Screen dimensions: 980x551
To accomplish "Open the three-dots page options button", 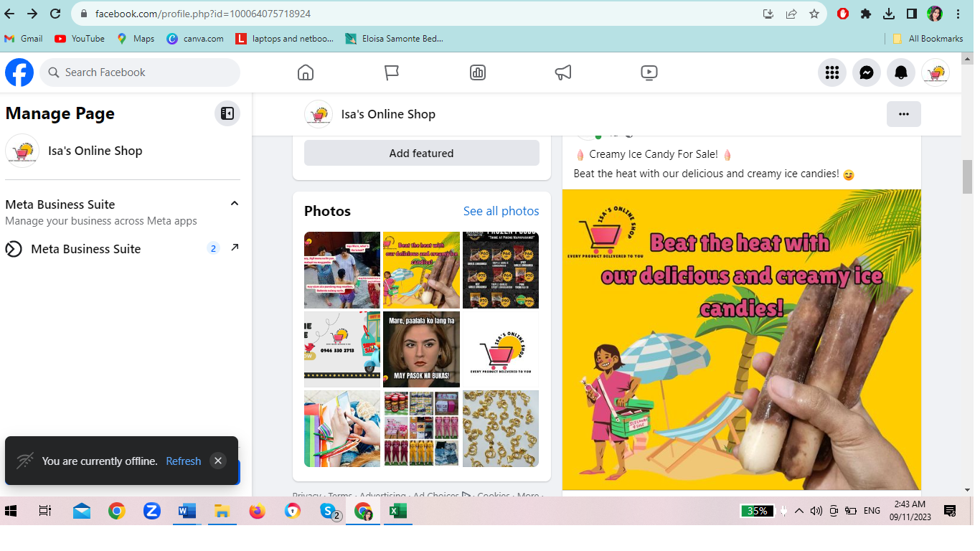I will click(x=904, y=114).
